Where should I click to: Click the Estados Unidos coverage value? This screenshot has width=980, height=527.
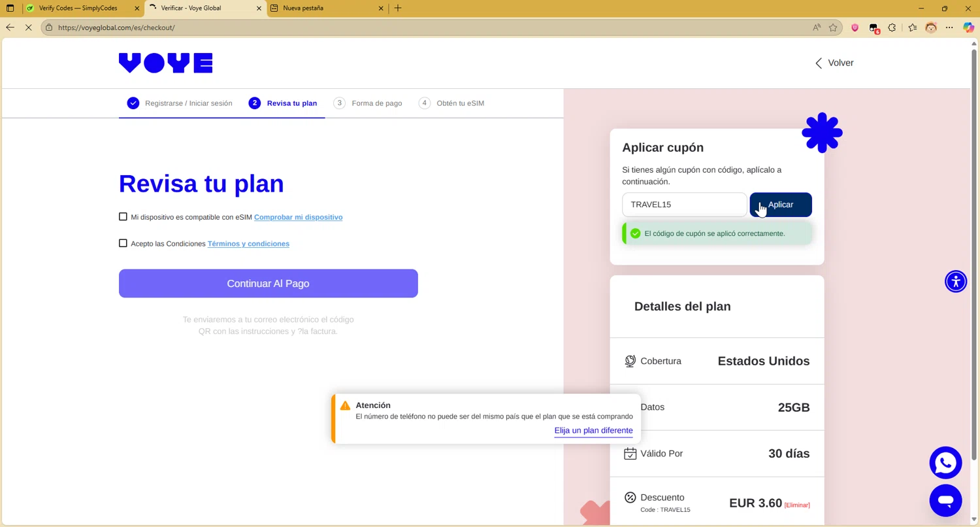coord(764,361)
